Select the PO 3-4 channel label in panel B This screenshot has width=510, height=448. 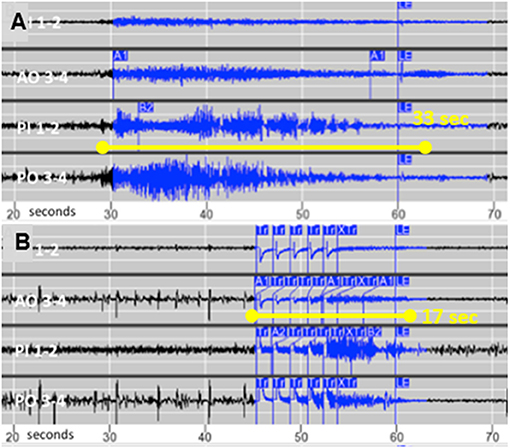41,401
